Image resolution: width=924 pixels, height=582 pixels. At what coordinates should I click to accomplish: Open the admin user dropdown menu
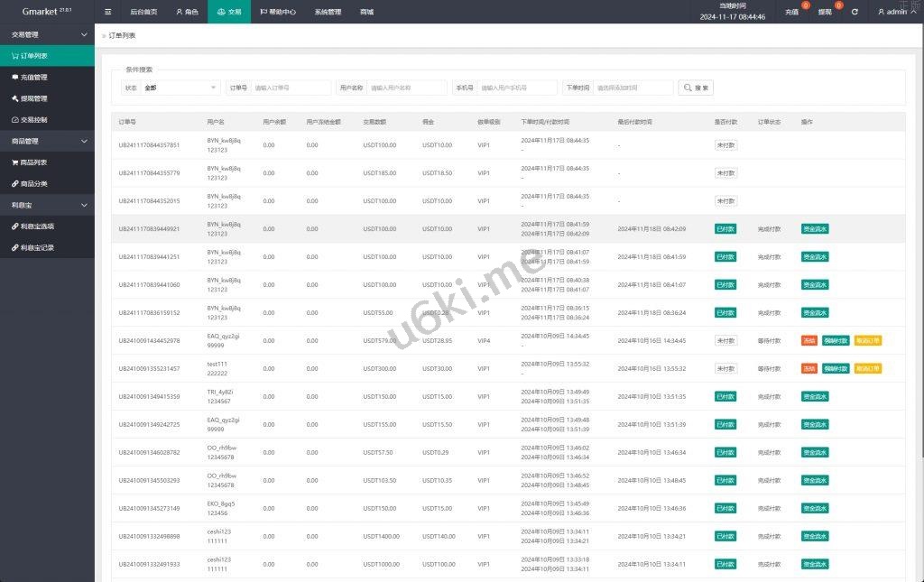tap(895, 12)
